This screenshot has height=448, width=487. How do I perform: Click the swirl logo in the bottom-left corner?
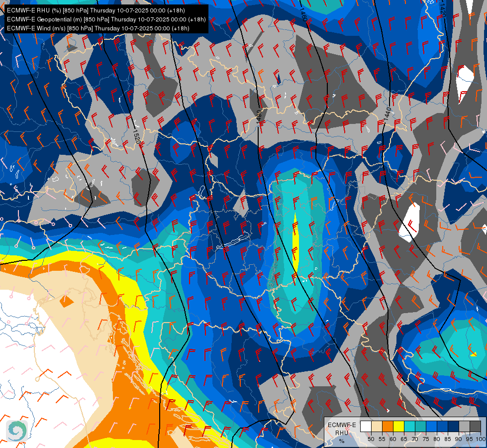18,431
